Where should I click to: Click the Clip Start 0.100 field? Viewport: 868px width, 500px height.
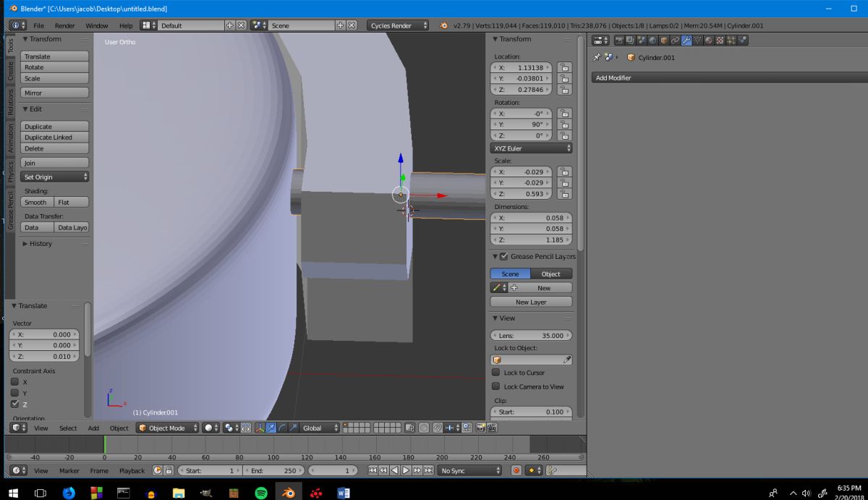pos(531,412)
